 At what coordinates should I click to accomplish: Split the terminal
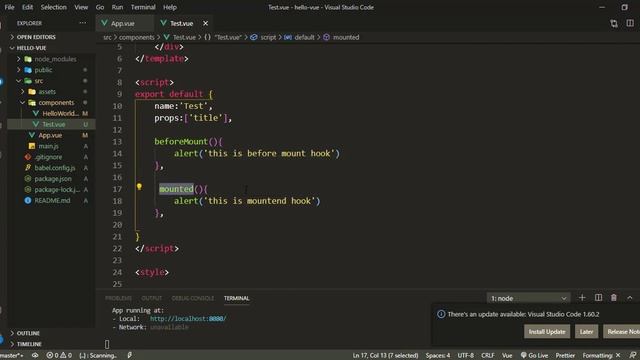[598, 298]
